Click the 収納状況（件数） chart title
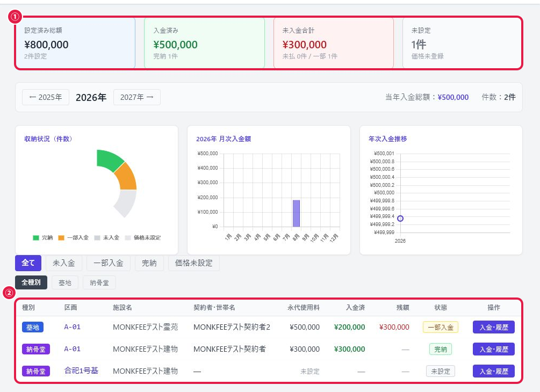 click(48, 139)
